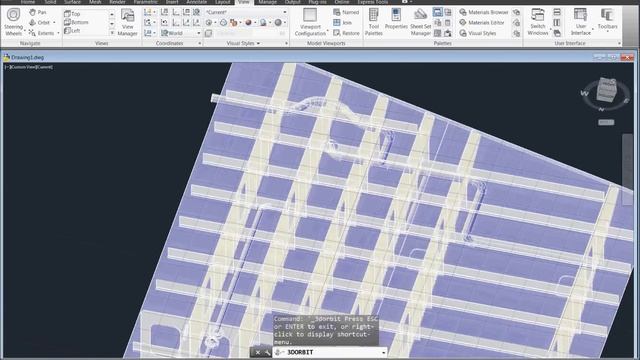Switch to the Output ribbon tab
This screenshot has height=360, width=640.
click(x=293, y=2)
